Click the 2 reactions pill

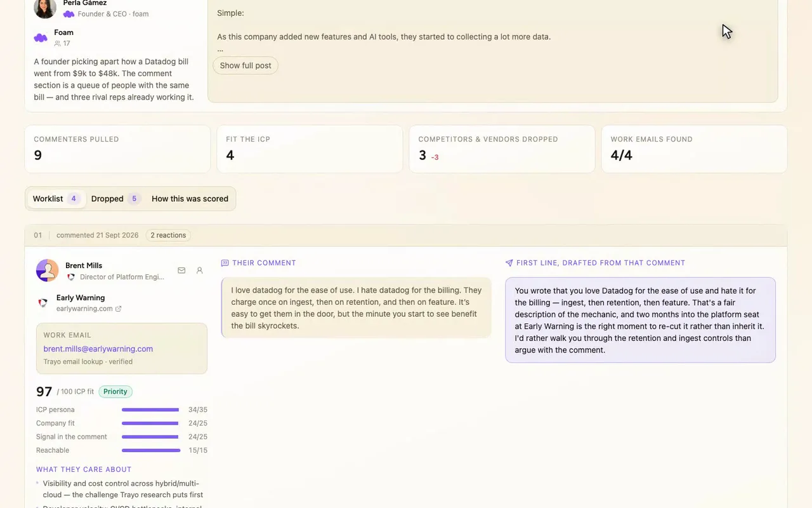pyautogui.click(x=168, y=235)
